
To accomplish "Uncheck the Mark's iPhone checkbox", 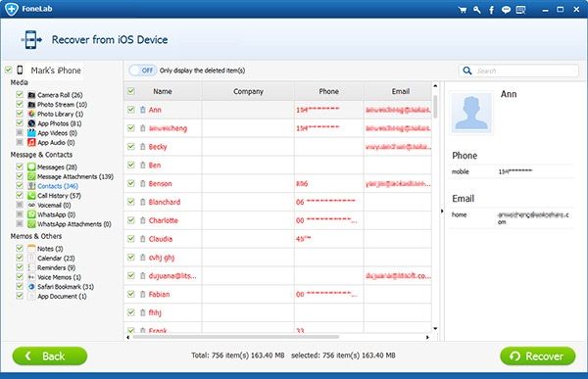I will pos(8,70).
